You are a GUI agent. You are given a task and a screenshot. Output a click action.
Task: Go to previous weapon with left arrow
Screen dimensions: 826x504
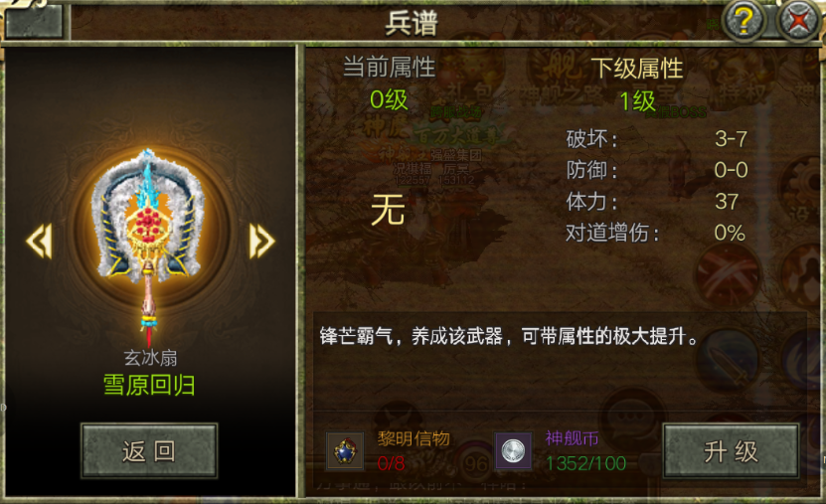tap(40, 242)
